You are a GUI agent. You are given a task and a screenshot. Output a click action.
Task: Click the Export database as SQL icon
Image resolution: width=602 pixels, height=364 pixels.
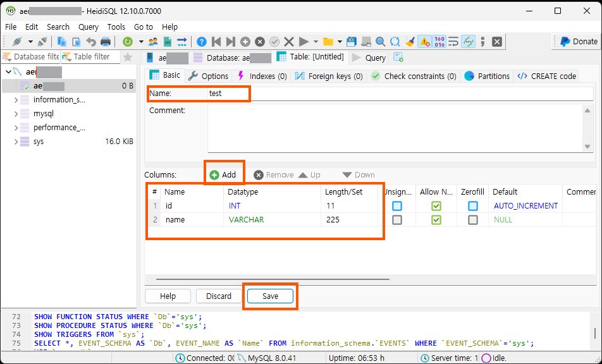pyautogui.click(x=181, y=42)
